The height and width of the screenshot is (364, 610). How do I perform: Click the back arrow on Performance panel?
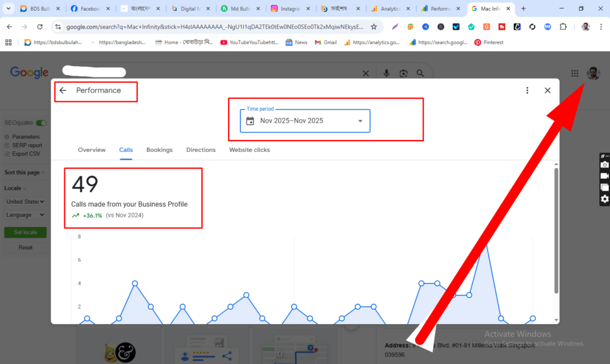tap(63, 90)
